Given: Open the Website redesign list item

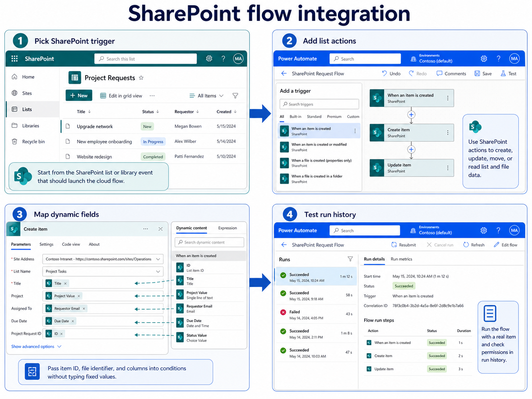Looking at the screenshot, I should [94, 157].
